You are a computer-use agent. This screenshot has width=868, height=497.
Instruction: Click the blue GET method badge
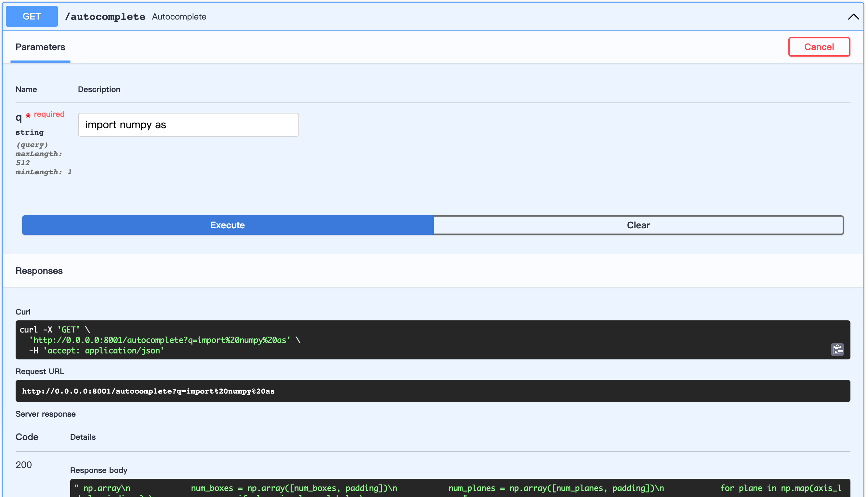tap(32, 16)
